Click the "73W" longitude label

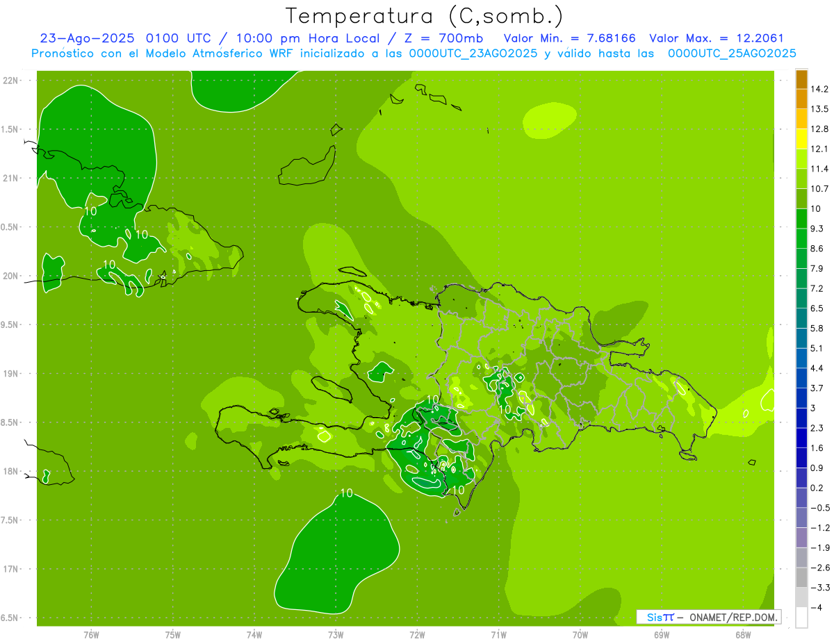point(336,635)
